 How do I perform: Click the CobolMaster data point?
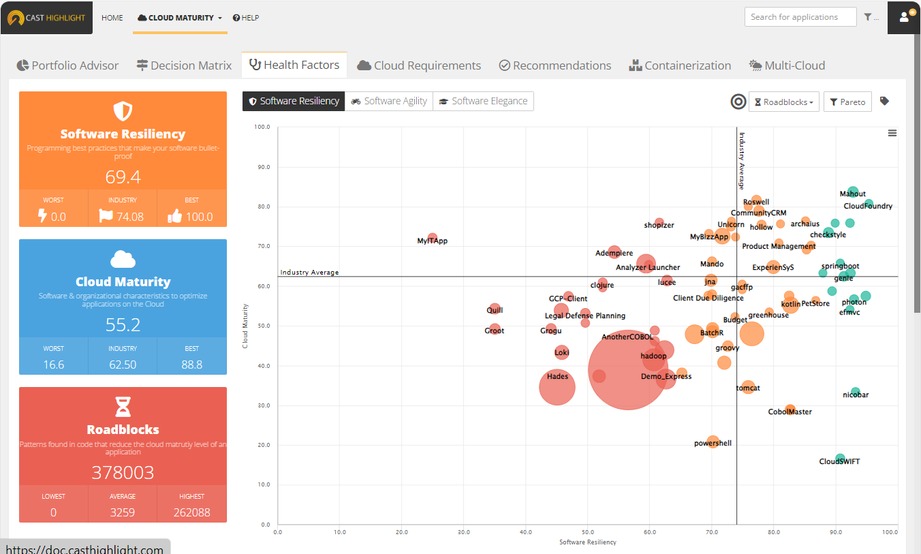790,409
